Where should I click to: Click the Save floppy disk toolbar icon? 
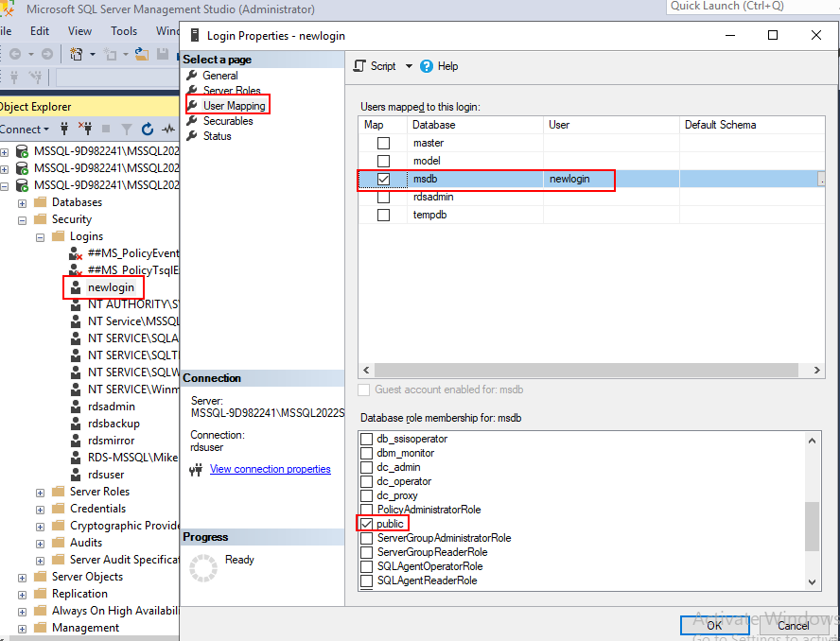pyautogui.click(x=163, y=54)
